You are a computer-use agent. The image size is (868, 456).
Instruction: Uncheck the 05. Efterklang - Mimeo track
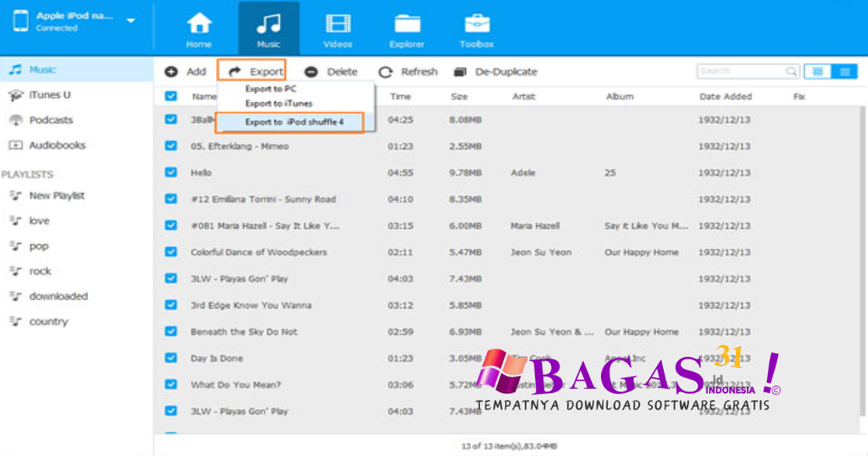click(x=171, y=146)
